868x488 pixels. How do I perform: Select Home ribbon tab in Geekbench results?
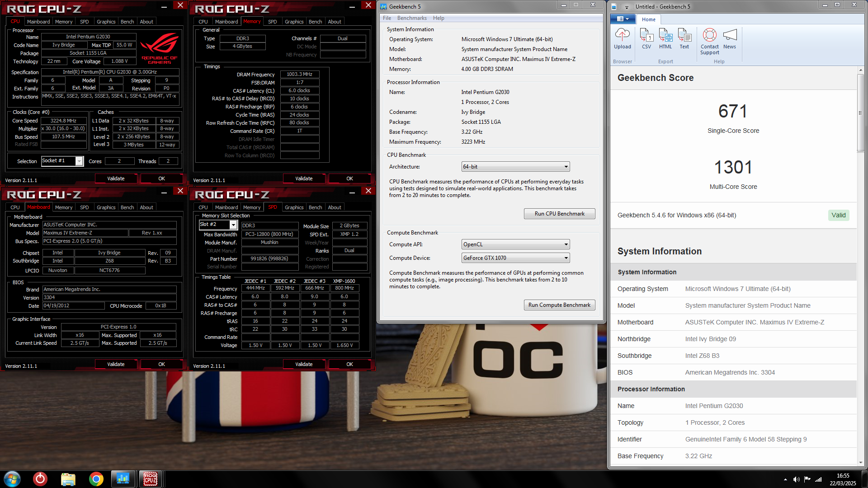pos(648,19)
